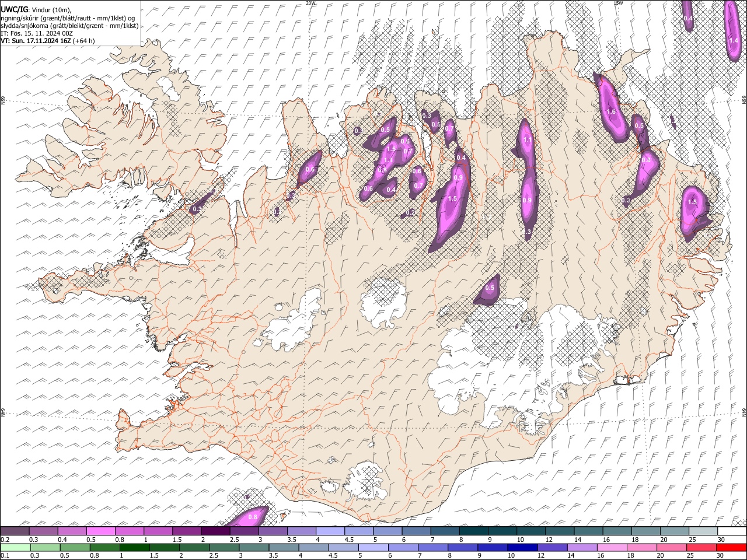The image size is (747, 560).
Task: Click the 0.3 value in the Westfjords base
Action: [x=197, y=209]
